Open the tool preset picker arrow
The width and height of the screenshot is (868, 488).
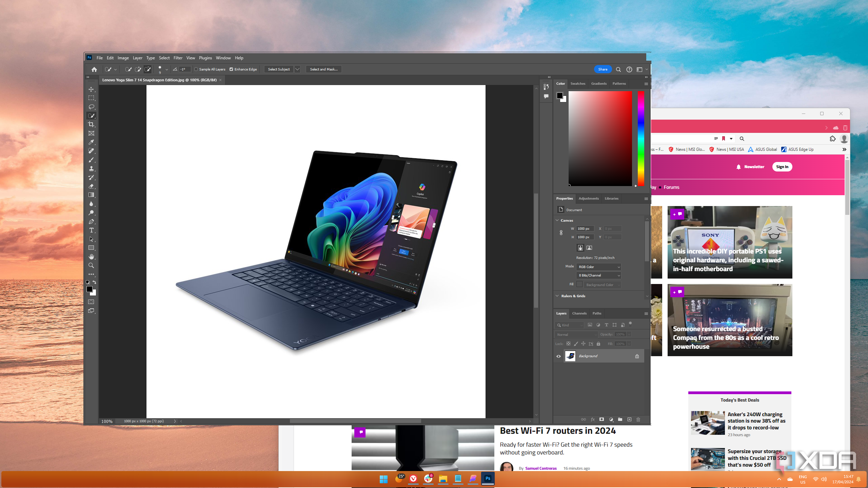click(x=115, y=69)
